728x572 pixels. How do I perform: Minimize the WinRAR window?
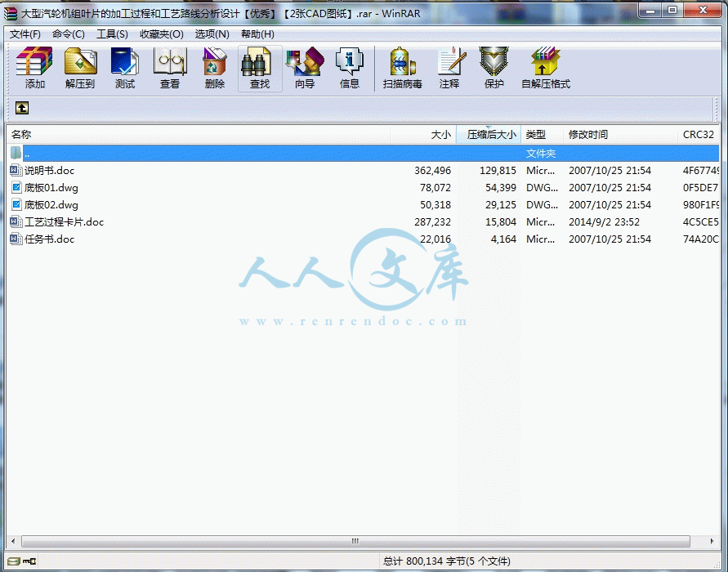[651, 10]
